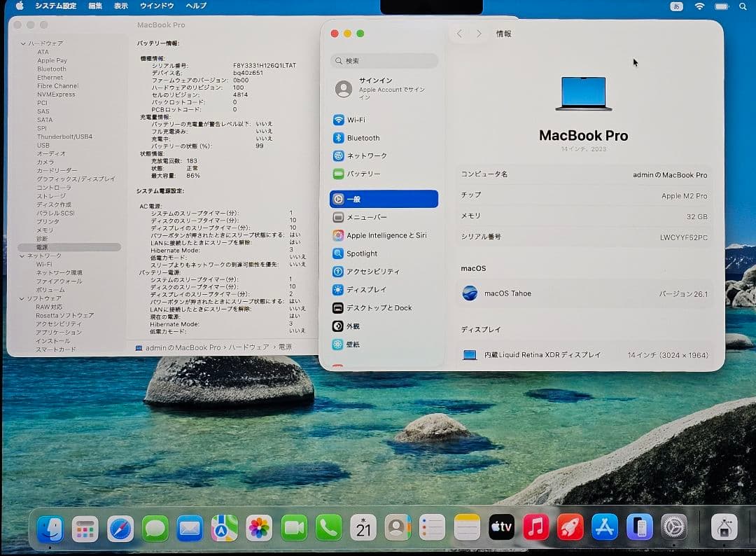
Task: Collapse the ソフトウェア tree section
Action: click(22, 298)
